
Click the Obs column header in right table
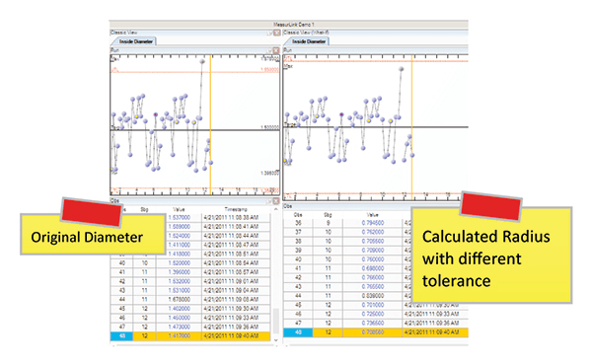click(x=298, y=214)
